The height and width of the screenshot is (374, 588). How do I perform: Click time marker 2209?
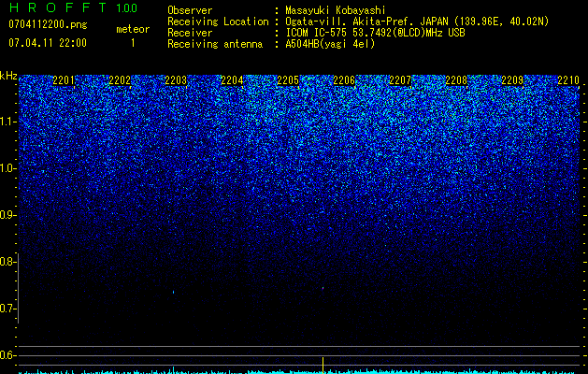512,80
